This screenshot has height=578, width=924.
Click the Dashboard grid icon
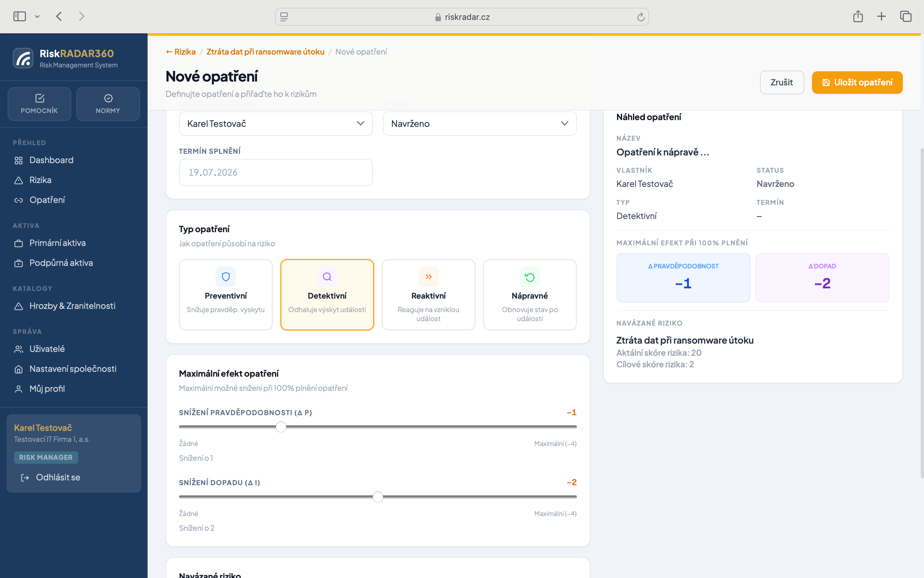18,161
